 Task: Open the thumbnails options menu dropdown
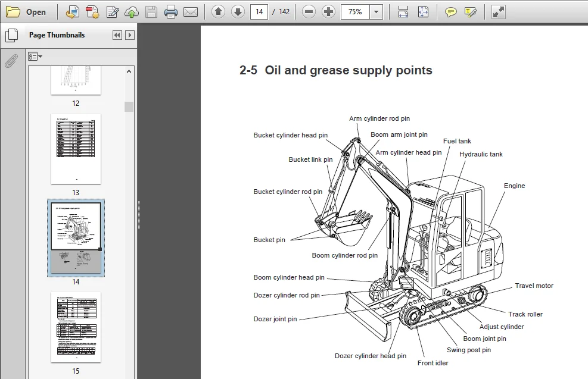click(x=35, y=57)
